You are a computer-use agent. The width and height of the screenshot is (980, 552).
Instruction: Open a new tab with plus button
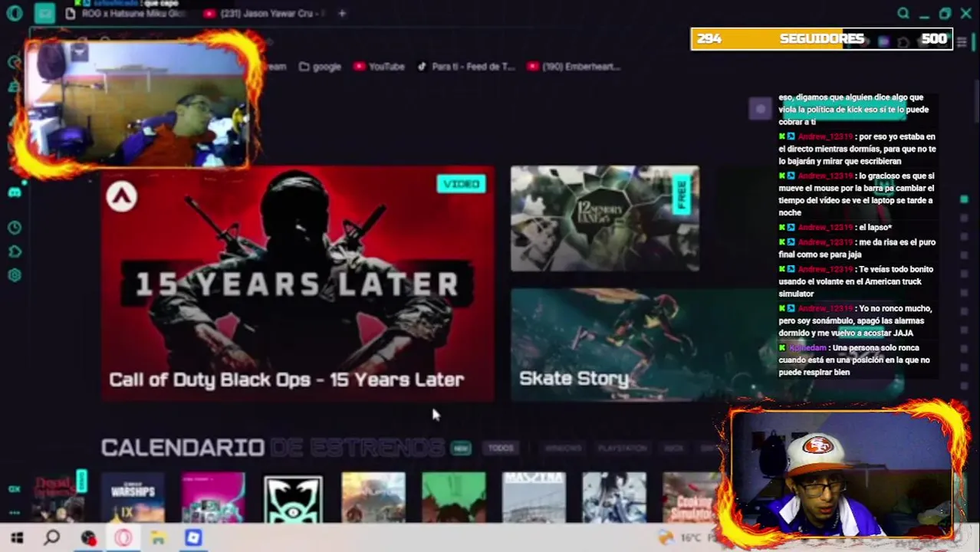pos(342,13)
